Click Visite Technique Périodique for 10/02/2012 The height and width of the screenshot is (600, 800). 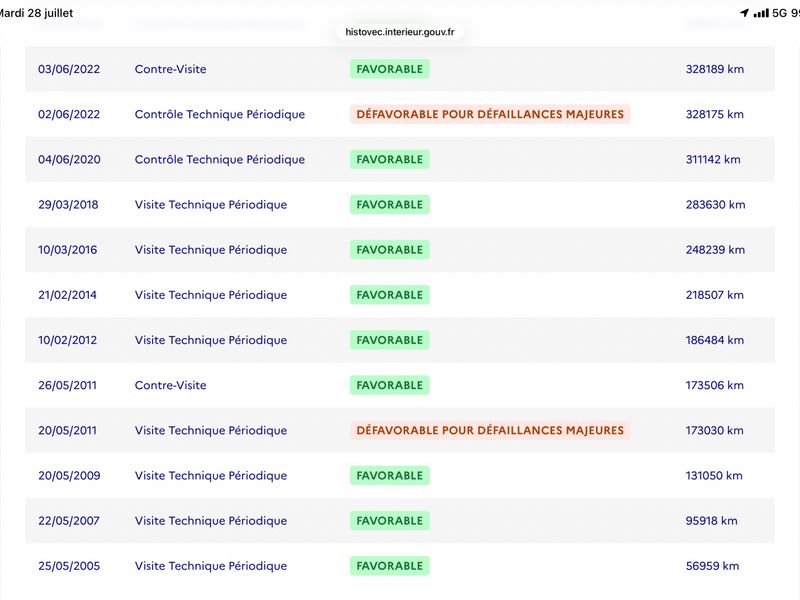pos(211,340)
